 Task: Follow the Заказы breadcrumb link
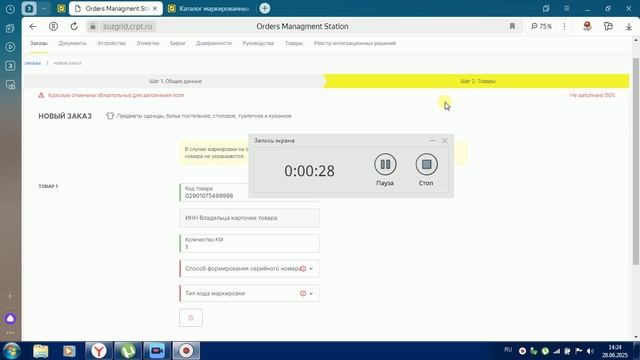point(33,63)
